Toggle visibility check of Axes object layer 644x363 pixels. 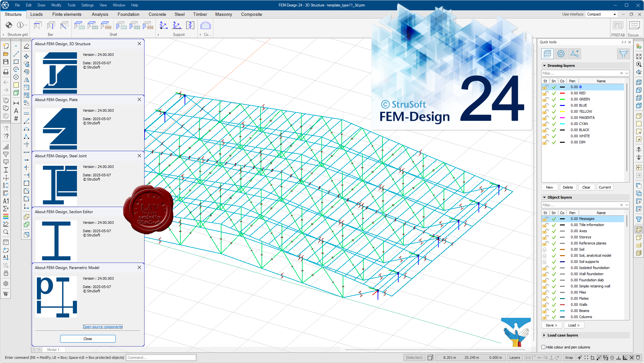coord(554,231)
